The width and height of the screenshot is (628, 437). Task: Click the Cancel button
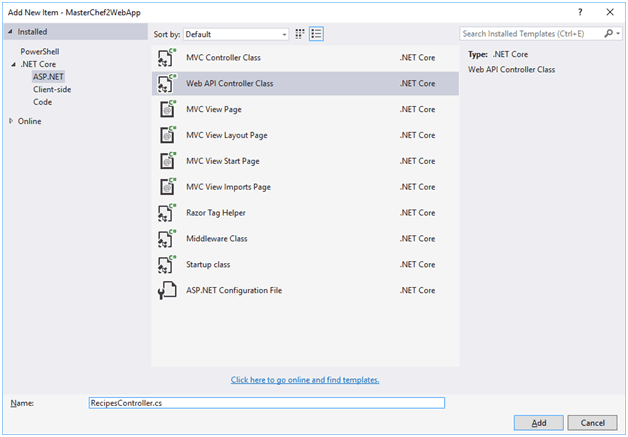point(592,423)
